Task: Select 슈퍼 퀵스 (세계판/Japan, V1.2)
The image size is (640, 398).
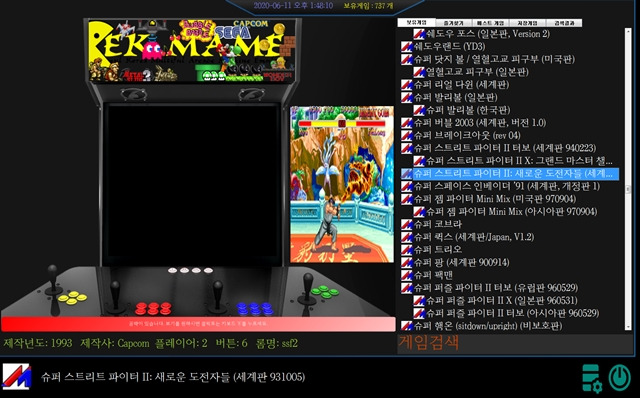Action: [x=474, y=237]
